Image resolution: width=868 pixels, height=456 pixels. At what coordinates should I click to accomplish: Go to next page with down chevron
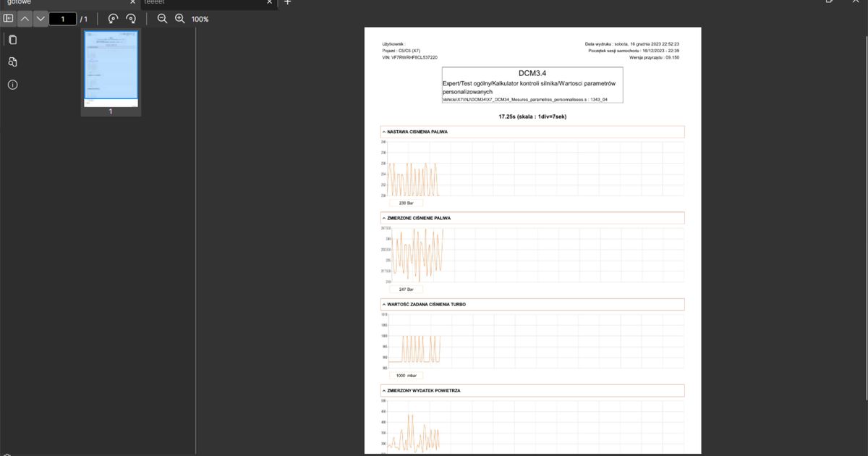pos(41,18)
